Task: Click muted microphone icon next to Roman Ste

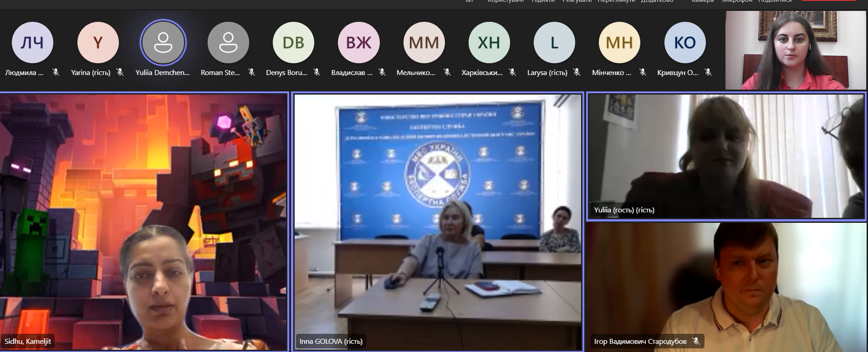Action: [251, 72]
